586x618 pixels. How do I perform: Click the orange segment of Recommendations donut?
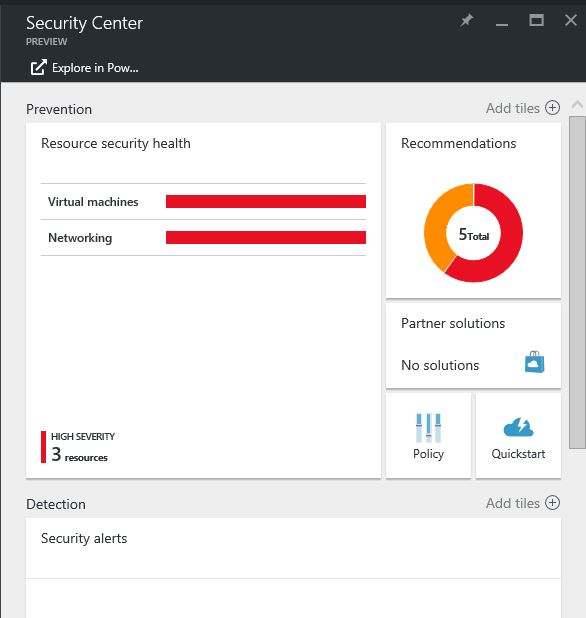tap(439, 221)
